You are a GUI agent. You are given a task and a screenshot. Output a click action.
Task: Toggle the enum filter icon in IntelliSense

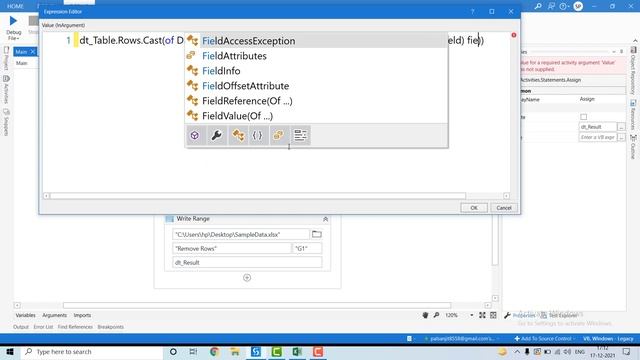(x=279, y=136)
